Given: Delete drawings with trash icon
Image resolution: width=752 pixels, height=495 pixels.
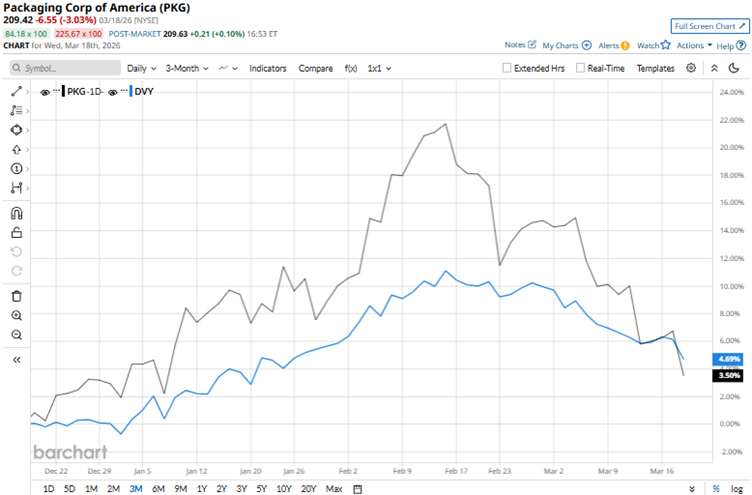Looking at the screenshot, I should click(x=16, y=296).
